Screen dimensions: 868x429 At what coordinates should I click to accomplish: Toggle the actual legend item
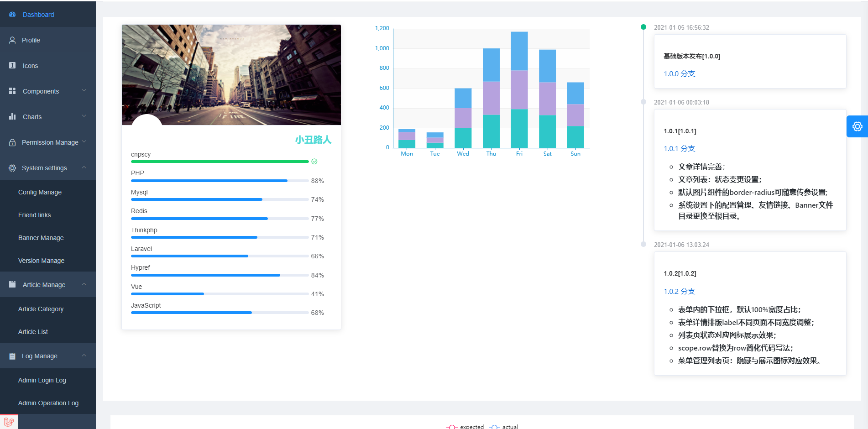(503, 427)
